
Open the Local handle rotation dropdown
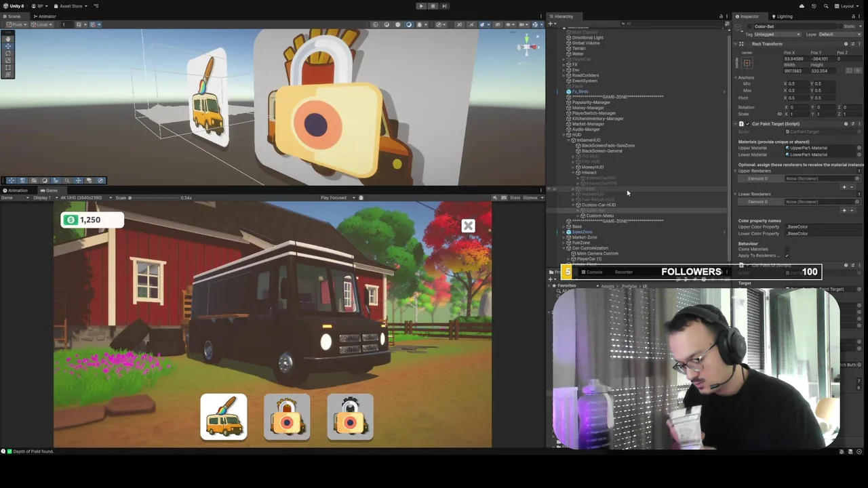[43, 24]
